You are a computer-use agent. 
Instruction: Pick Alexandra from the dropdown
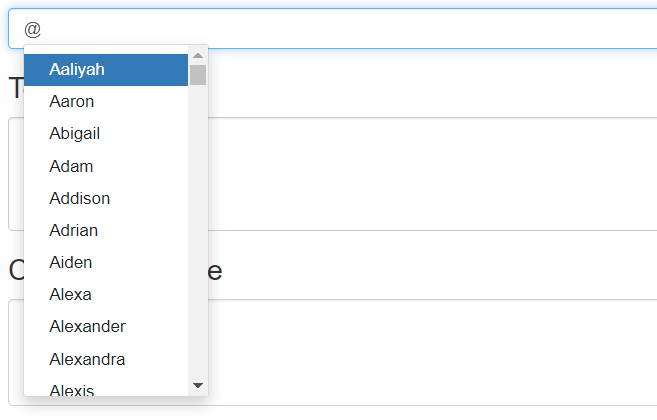pos(106,359)
